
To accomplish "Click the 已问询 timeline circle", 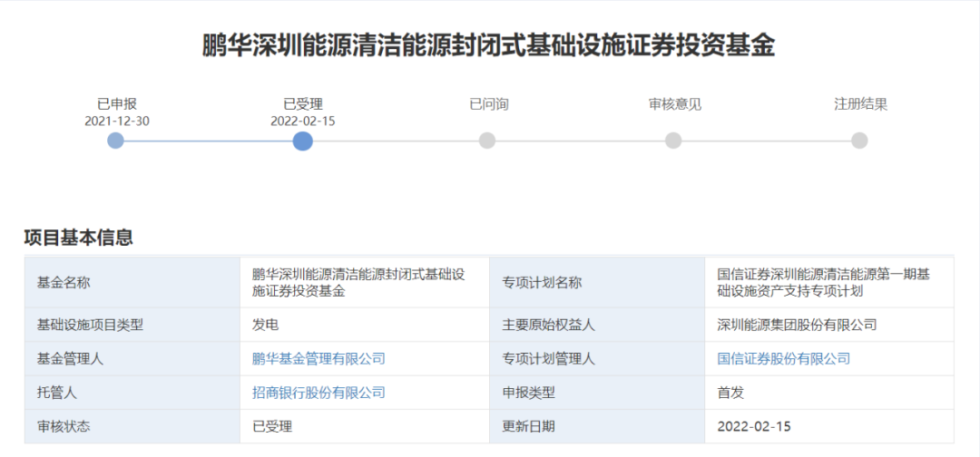I will click(x=487, y=141).
